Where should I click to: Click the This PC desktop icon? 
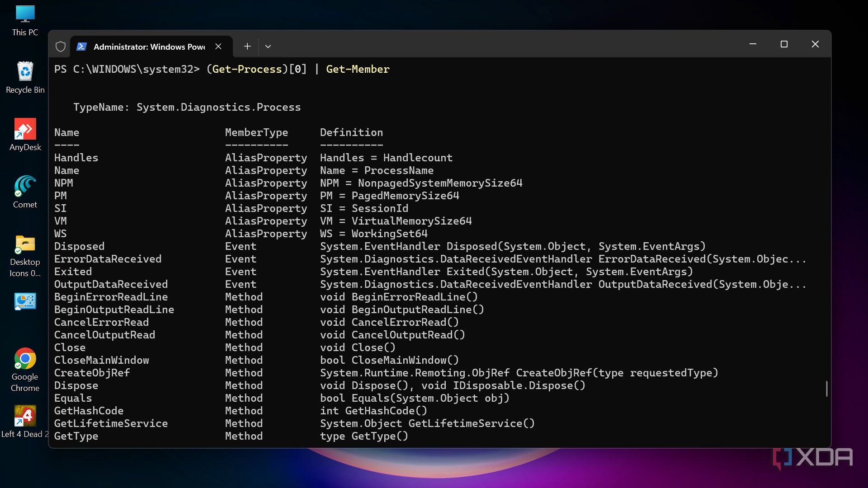25,20
